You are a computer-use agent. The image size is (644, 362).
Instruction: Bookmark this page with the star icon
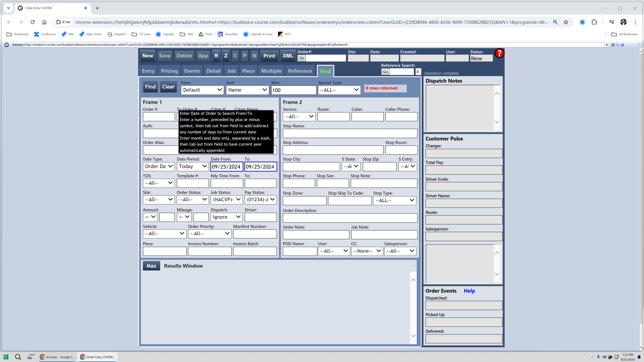pyautogui.click(x=566, y=22)
